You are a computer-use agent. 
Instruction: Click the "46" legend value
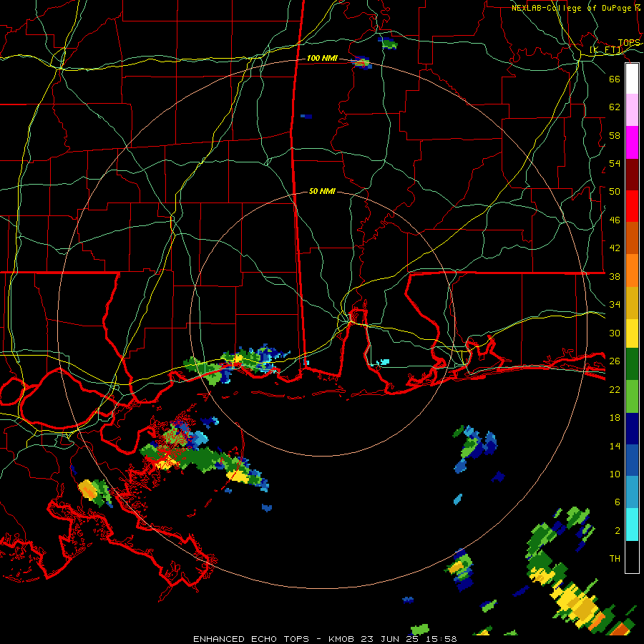click(x=615, y=220)
